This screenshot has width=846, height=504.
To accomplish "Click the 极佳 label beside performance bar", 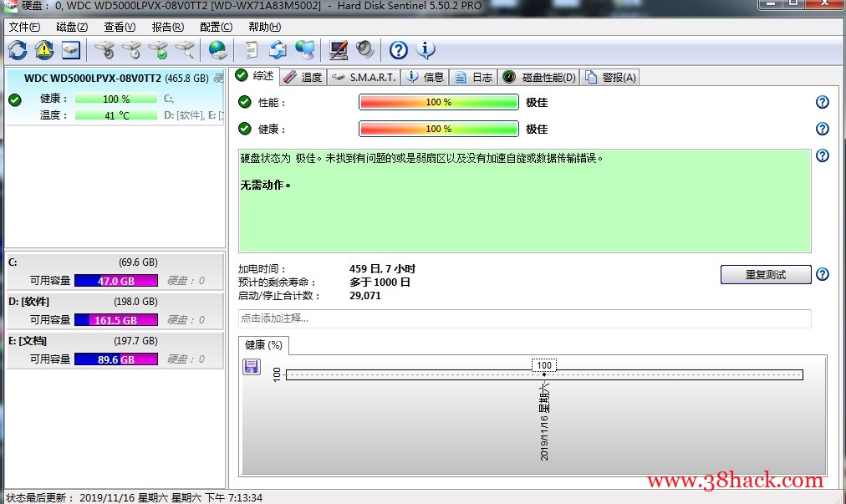I will (537, 102).
